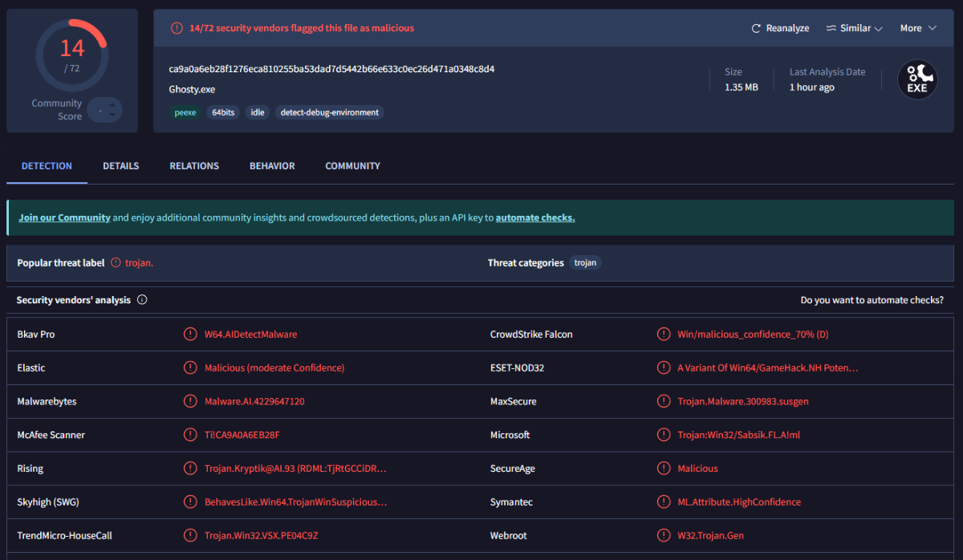Click the alert icon before W64.AIDetectMalware
Screen dimensions: 963x560
pos(190,334)
